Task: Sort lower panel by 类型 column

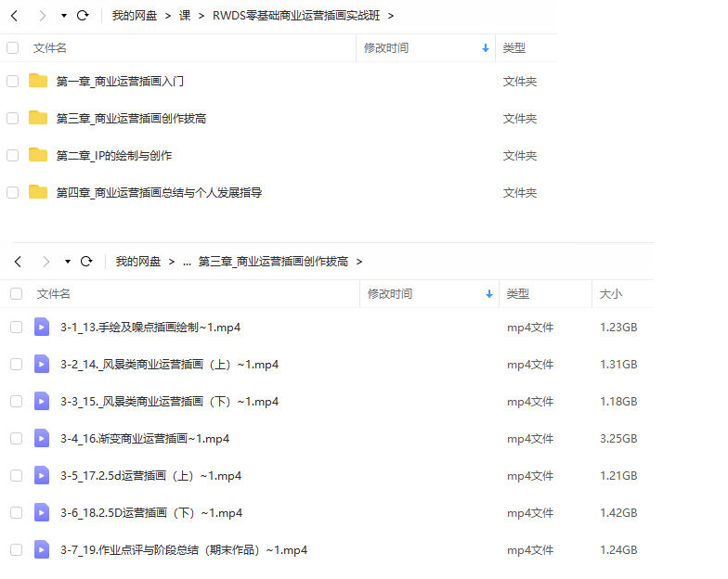Action: point(518,293)
